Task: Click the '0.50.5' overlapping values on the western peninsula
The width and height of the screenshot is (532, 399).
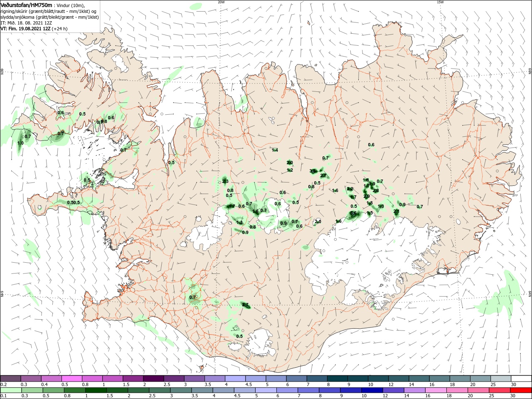Action: (73, 202)
